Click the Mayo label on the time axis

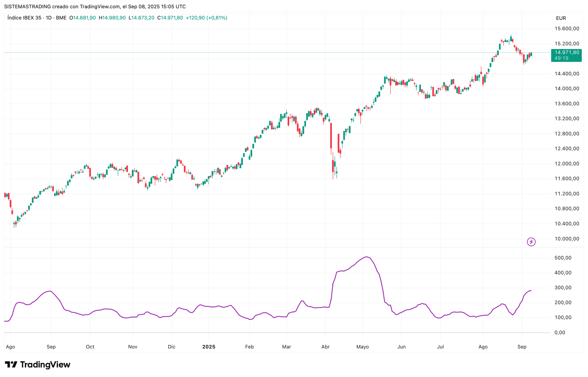[x=362, y=347]
